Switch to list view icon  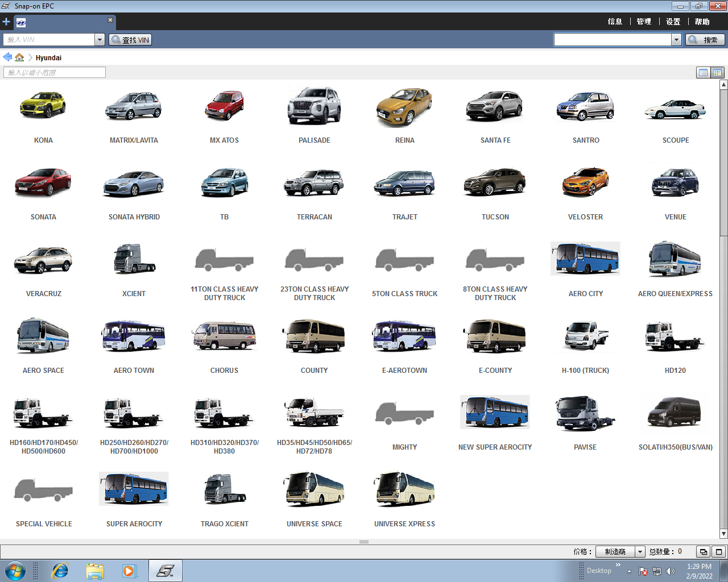704,72
